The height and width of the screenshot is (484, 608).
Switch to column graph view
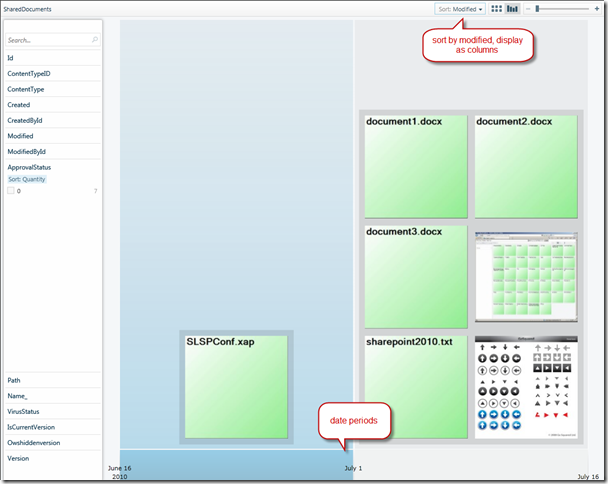point(512,8)
